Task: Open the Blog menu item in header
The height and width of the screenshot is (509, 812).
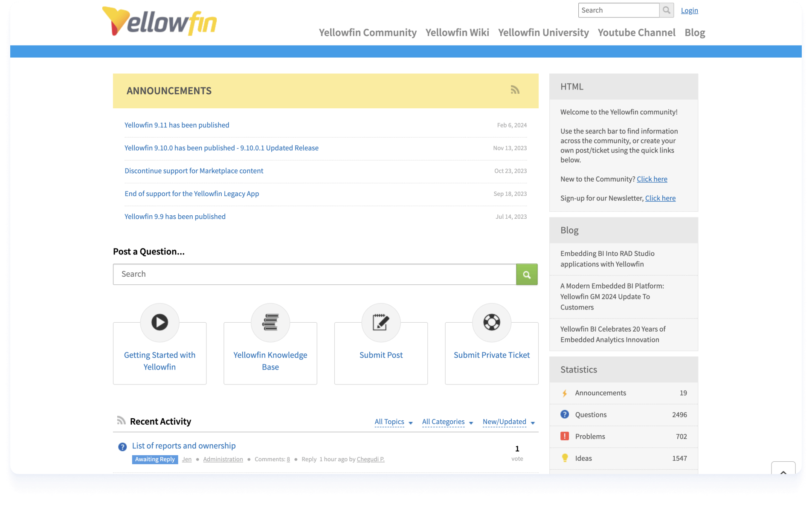Action: tap(695, 32)
